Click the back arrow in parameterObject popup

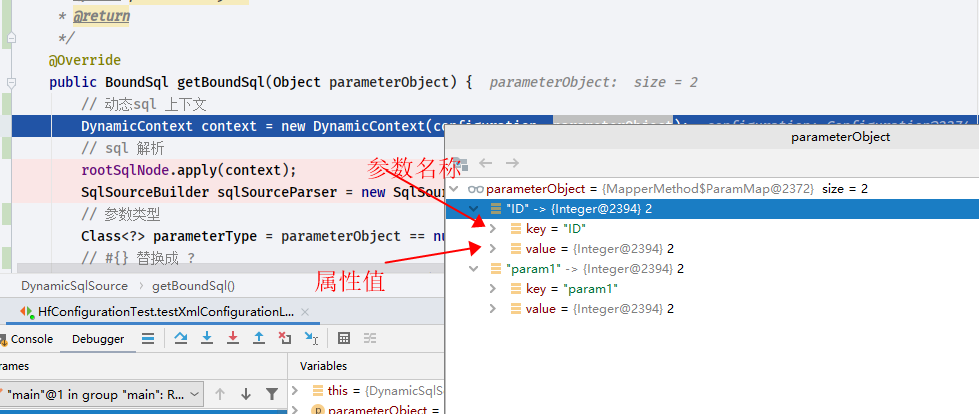click(x=486, y=163)
